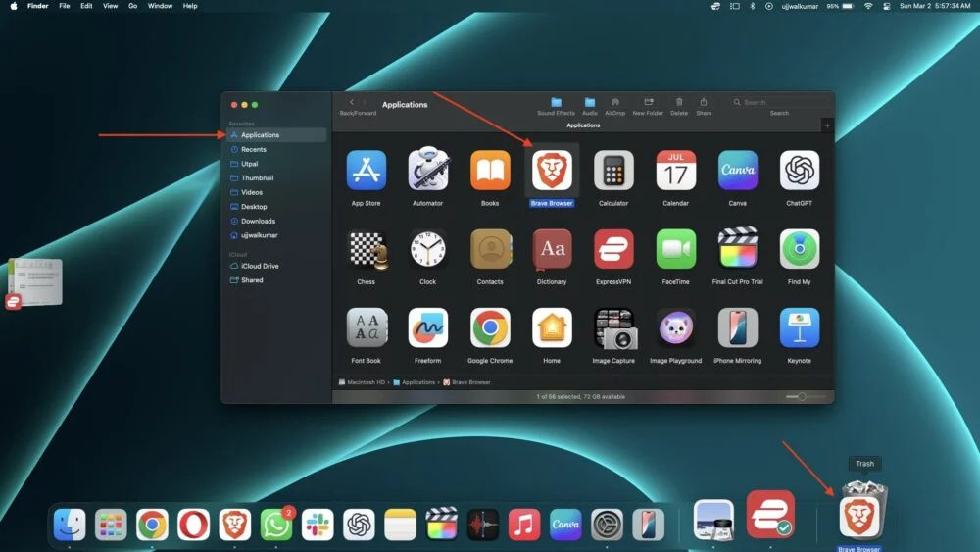Create a New Folder from toolbar
The image size is (980, 552).
648,102
